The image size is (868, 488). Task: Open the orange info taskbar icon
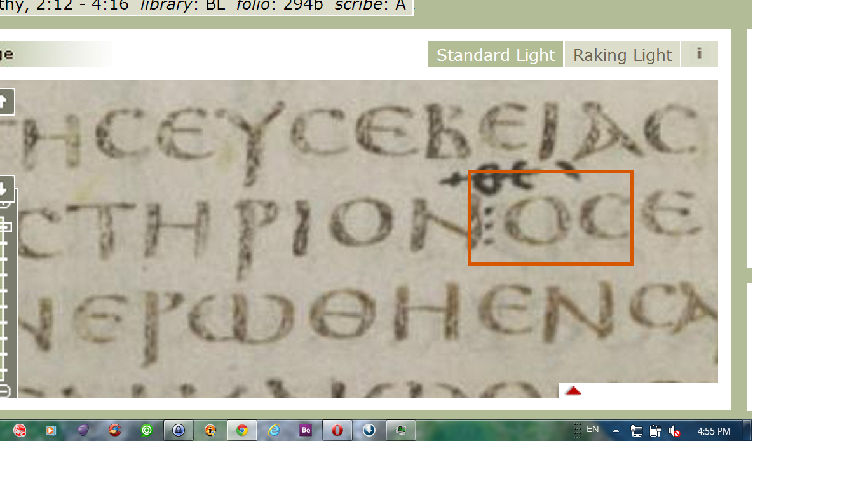tap(210, 430)
